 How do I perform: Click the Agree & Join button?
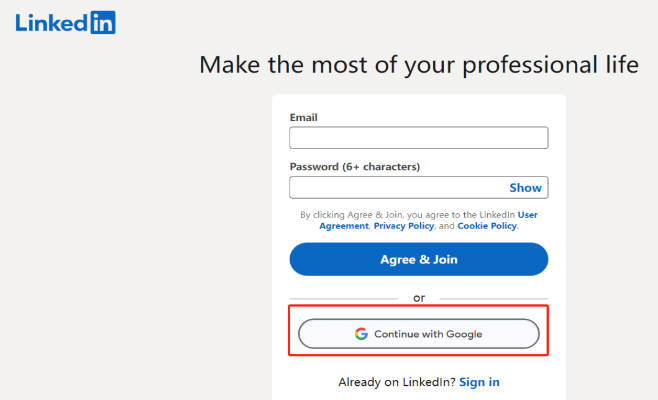(418, 259)
